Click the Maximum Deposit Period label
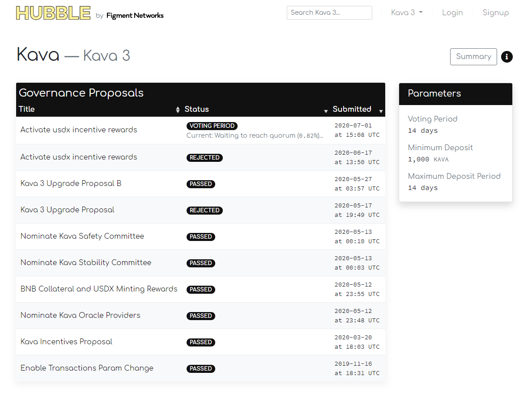Screen dimensions: 532x397 [454, 176]
